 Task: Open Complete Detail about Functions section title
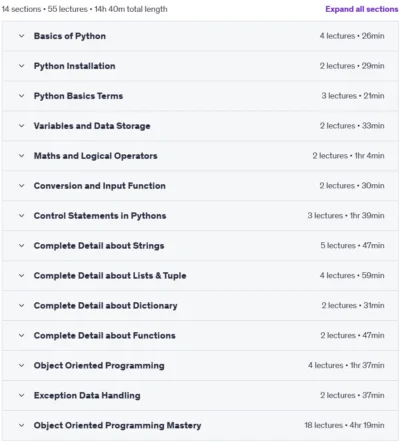pyautogui.click(x=105, y=335)
